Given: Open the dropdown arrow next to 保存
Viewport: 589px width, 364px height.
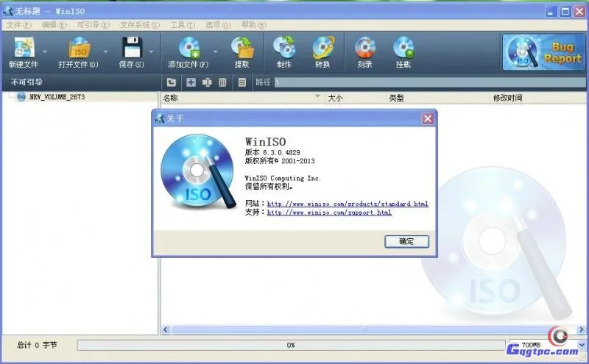Looking at the screenshot, I should pyautogui.click(x=151, y=51).
